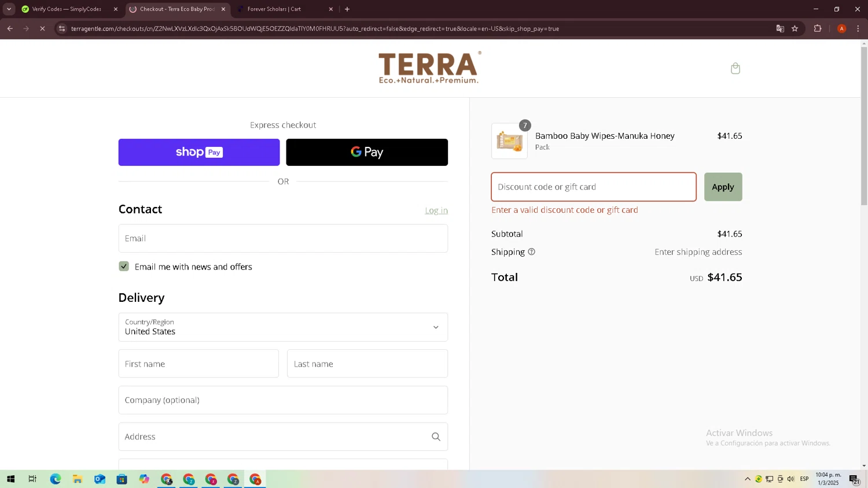Close the Checkout Terra Eco tab
The width and height of the screenshot is (868, 488).
pos(223,9)
